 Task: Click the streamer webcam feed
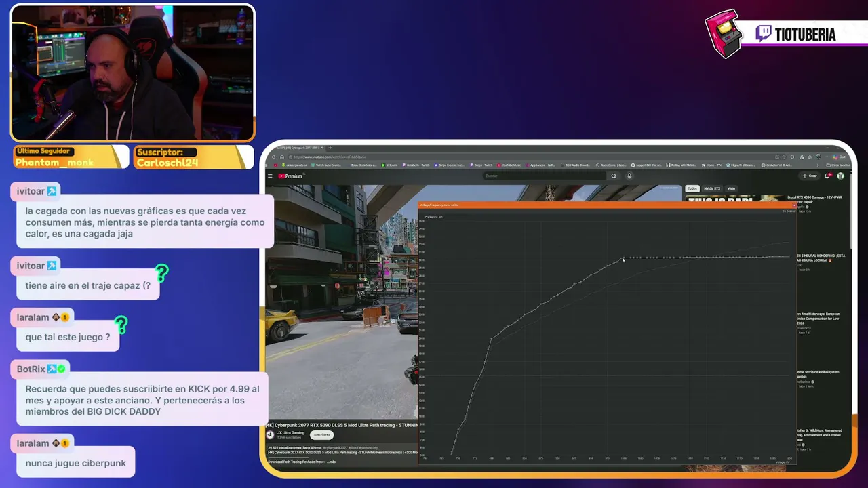coord(133,73)
